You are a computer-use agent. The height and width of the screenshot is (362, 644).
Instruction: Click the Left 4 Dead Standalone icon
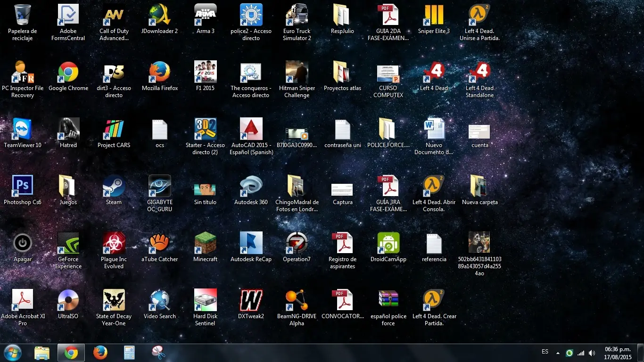pyautogui.click(x=480, y=72)
